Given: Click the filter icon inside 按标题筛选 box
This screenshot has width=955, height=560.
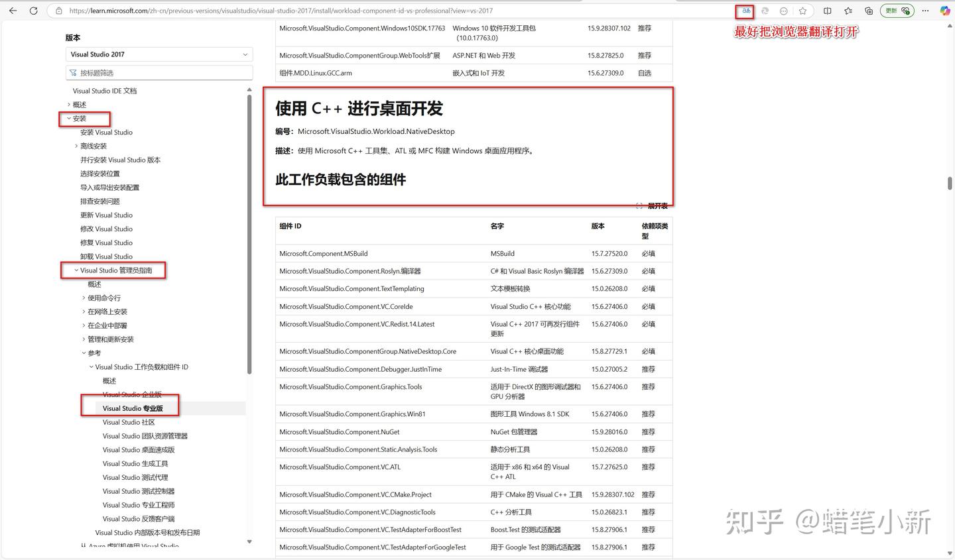Looking at the screenshot, I should coord(74,72).
